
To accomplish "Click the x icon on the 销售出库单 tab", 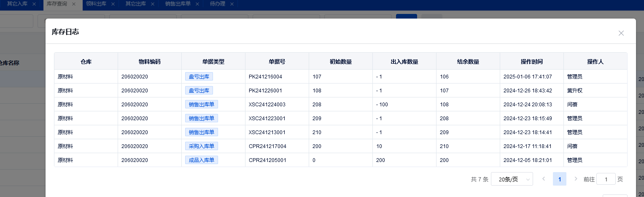I will (197, 4).
